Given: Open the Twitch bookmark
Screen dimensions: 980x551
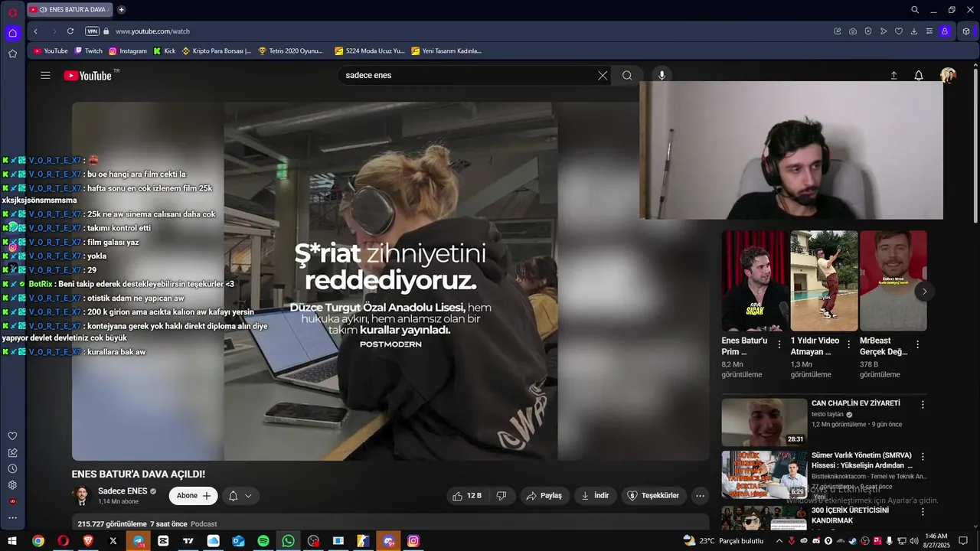Looking at the screenshot, I should click(88, 51).
